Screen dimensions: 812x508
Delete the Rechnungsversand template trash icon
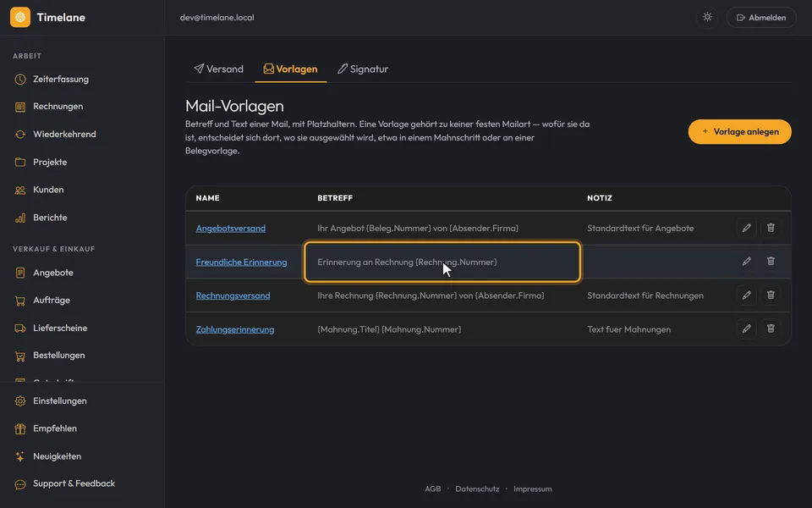(771, 295)
